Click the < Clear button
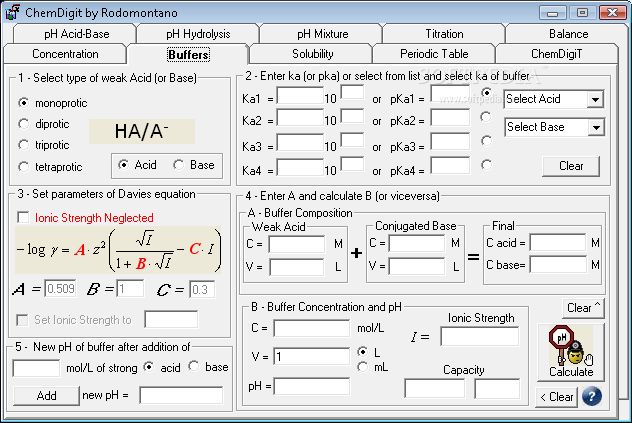This screenshot has width=632, height=423. 557,397
